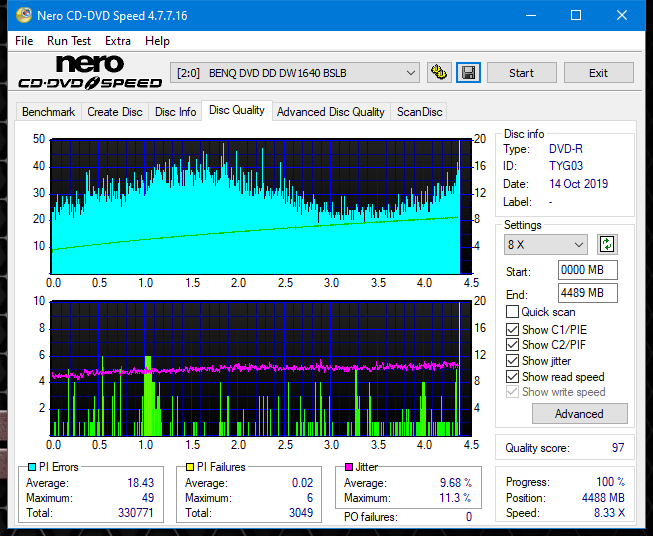
Task: Click the yellow PI Failures legend swatch
Action: pyautogui.click(x=190, y=467)
